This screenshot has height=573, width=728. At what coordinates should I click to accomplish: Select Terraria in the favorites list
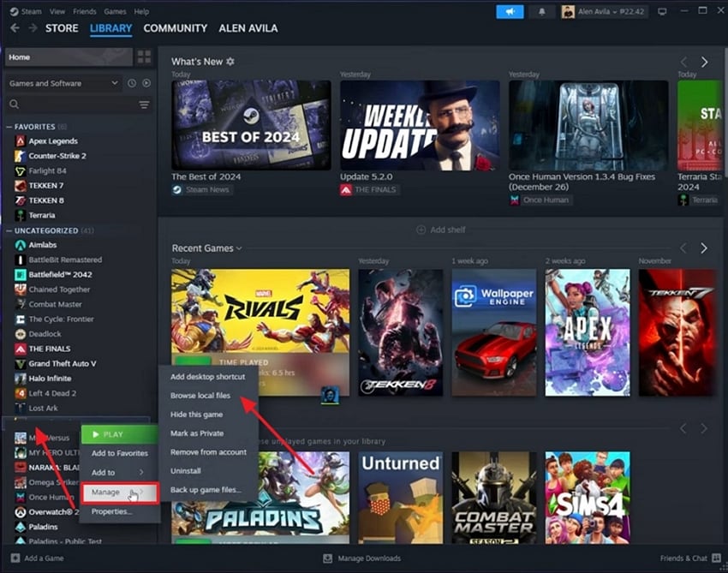[x=42, y=216]
